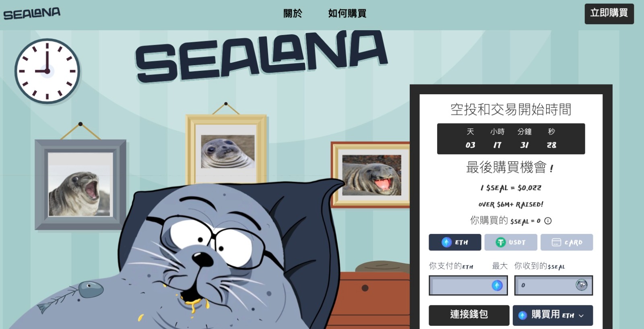Open the 如何購買 menu item

click(347, 13)
